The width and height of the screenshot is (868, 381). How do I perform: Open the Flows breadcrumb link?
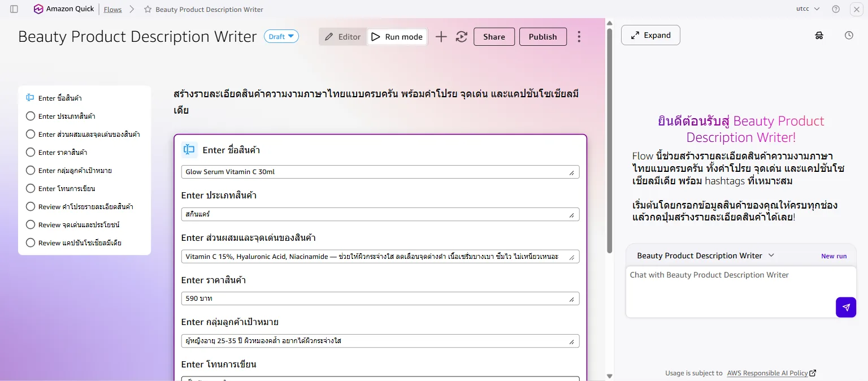pos(113,9)
